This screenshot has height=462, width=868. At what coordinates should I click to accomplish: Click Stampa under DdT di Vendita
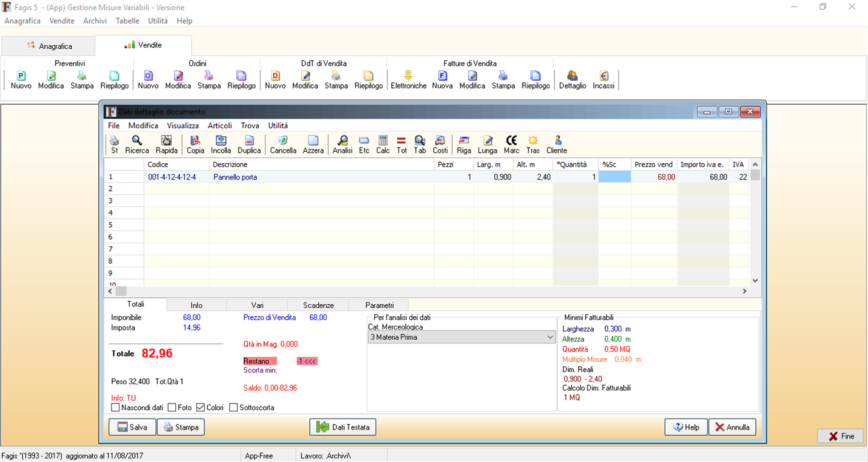pos(336,80)
